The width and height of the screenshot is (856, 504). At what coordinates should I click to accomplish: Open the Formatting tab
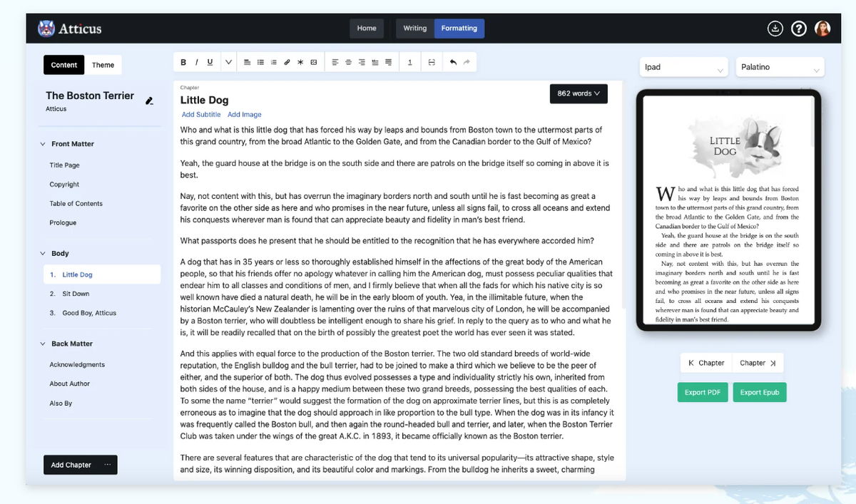(x=459, y=29)
